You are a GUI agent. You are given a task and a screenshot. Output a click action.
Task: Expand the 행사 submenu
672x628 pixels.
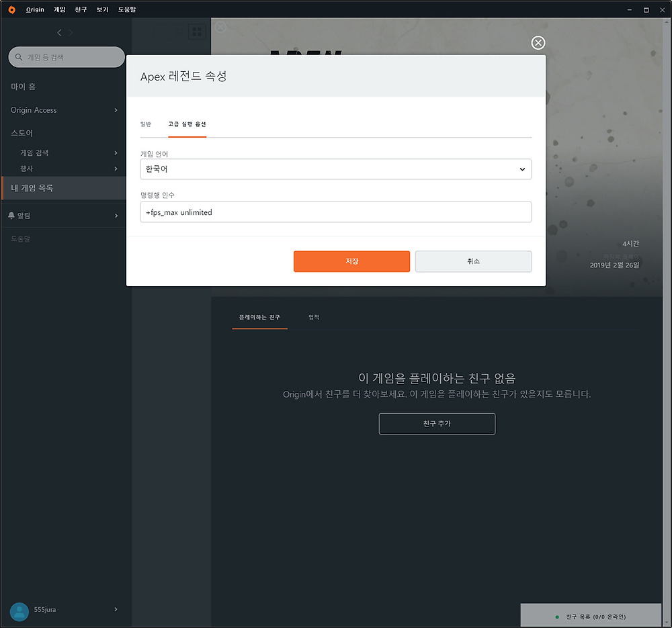pos(116,169)
